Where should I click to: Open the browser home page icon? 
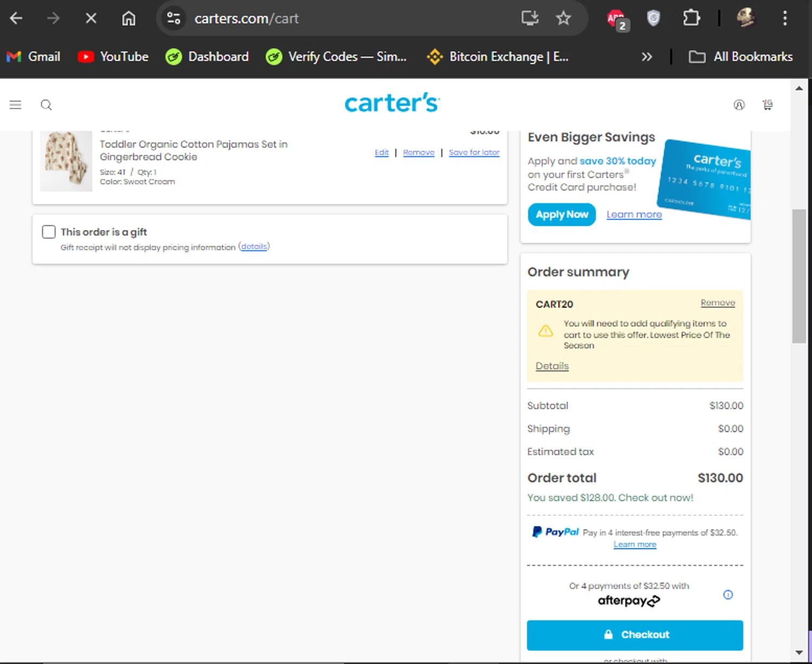tap(128, 18)
